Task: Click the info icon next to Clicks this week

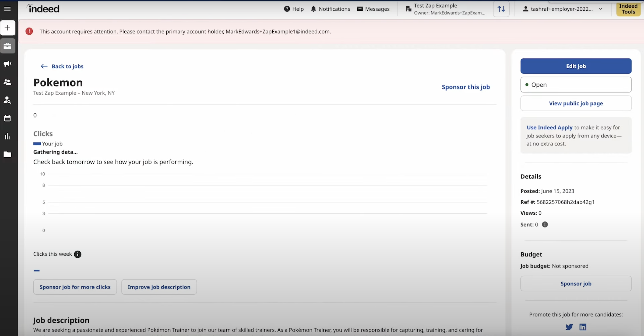Action: point(78,254)
